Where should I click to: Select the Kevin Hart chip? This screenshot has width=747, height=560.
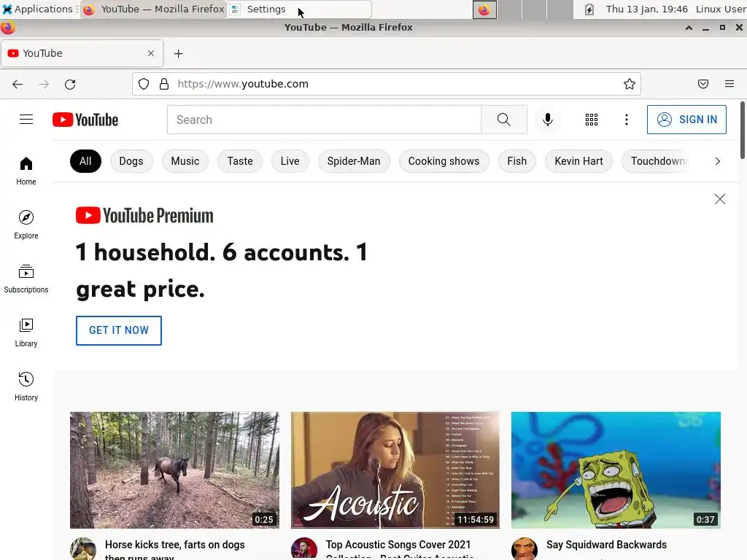point(578,161)
